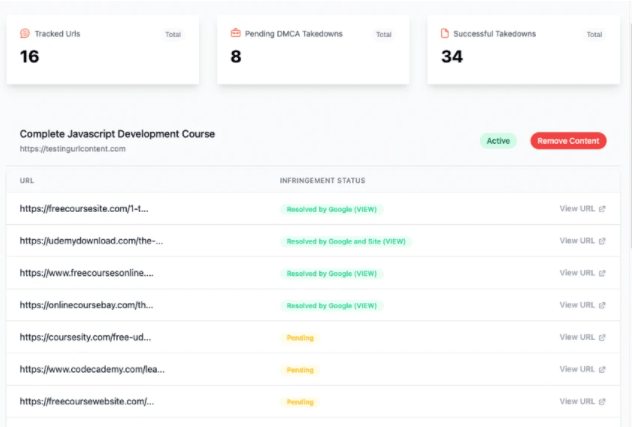Click the Total label on Tracked Urls card
Screen dimensions: 632x427
click(x=173, y=34)
